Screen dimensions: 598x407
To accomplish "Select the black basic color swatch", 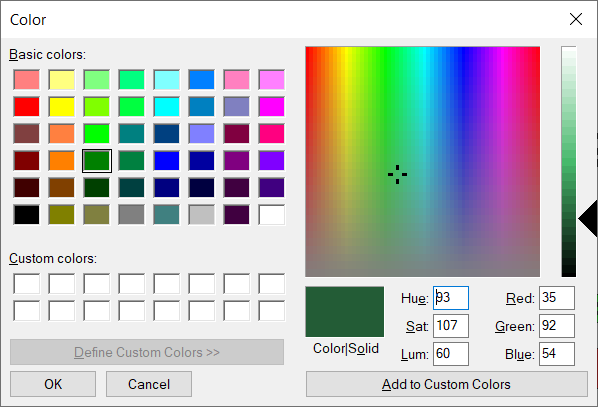I will [26, 215].
